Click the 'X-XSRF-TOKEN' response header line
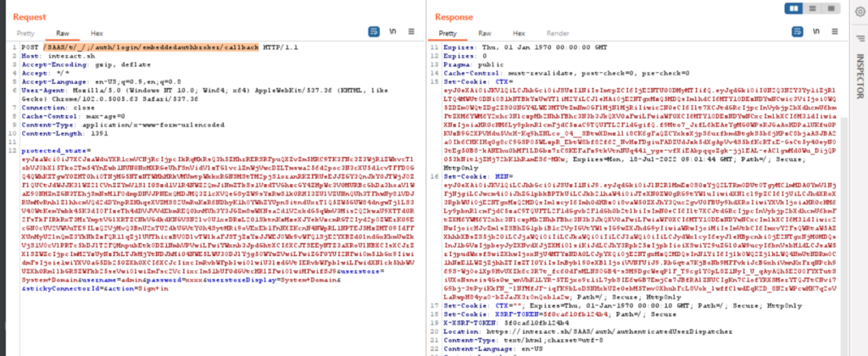The width and height of the screenshot is (868, 356). pos(503,322)
